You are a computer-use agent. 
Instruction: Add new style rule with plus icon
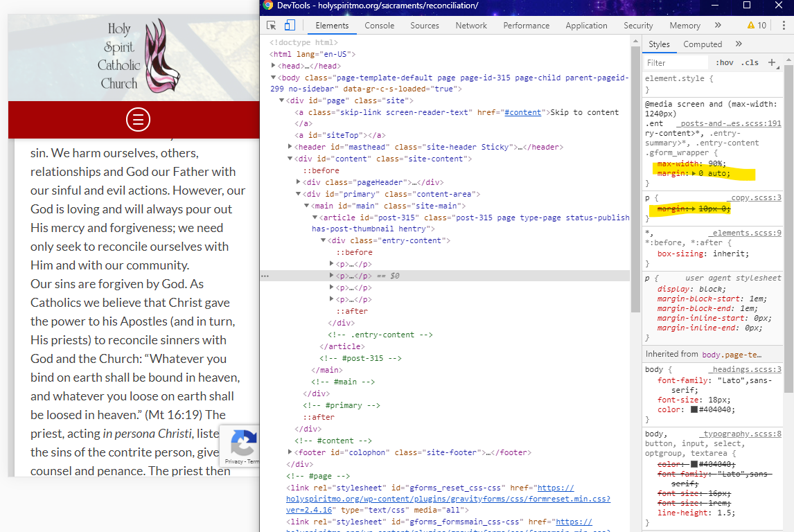772,62
